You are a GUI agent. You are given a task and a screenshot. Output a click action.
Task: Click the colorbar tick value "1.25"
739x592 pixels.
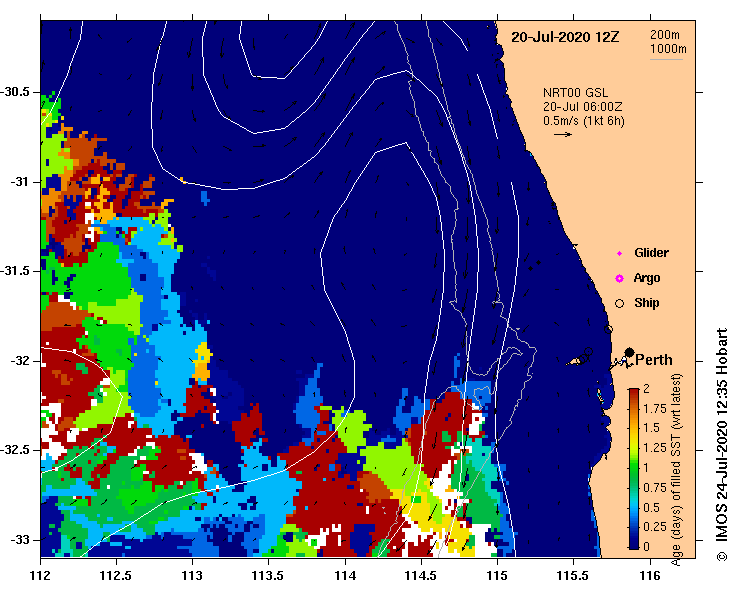[655, 448]
